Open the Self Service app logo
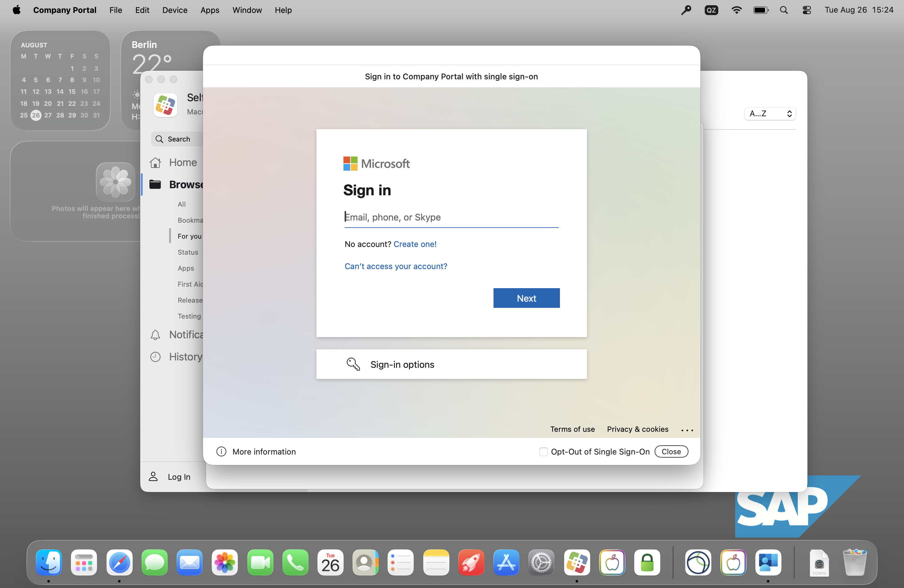Viewport: 904px width, 588px height. tap(165, 105)
